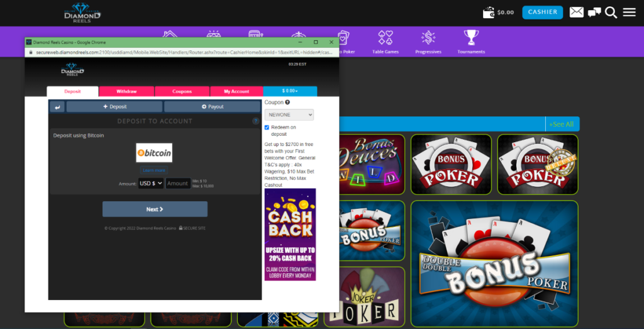
Task: Click the Cash Back promo banner
Action: pyautogui.click(x=290, y=235)
